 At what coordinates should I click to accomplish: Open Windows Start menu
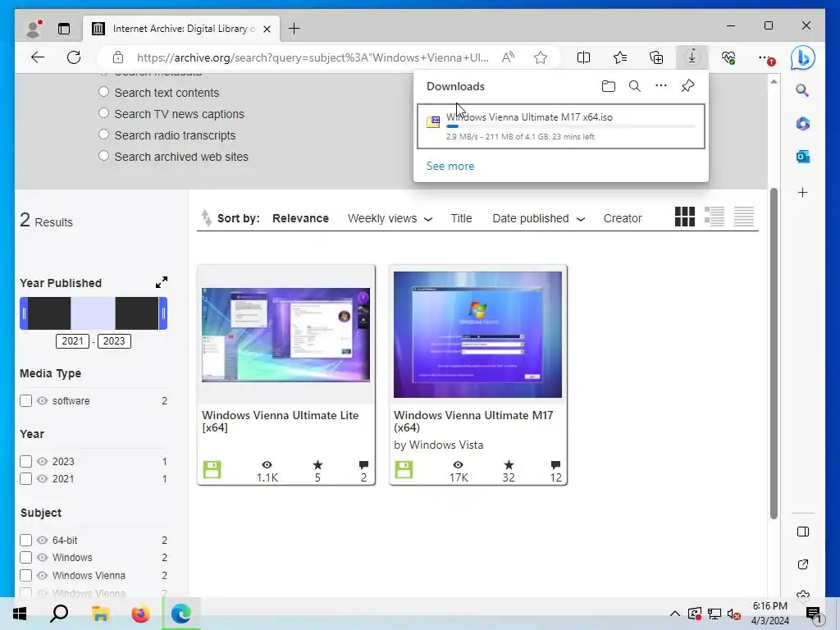coord(20,614)
